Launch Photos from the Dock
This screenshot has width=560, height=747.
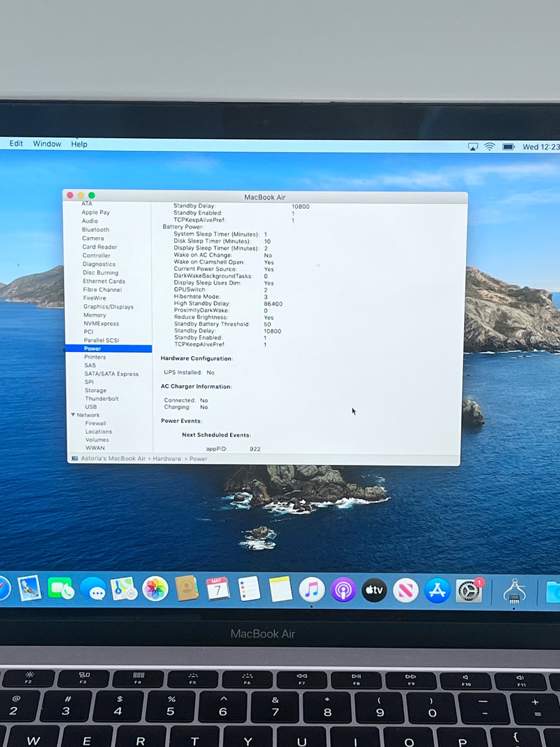click(155, 589)
